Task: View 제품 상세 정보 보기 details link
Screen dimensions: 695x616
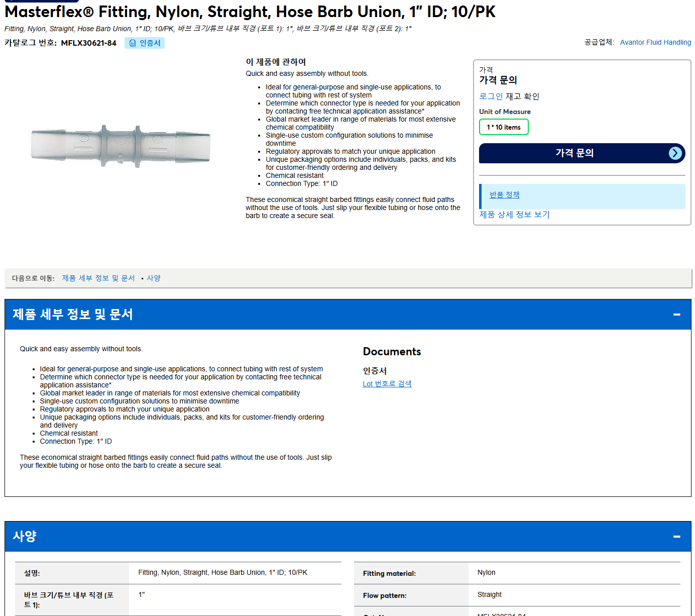Action: pyautogui.click(x=514, y=215)
